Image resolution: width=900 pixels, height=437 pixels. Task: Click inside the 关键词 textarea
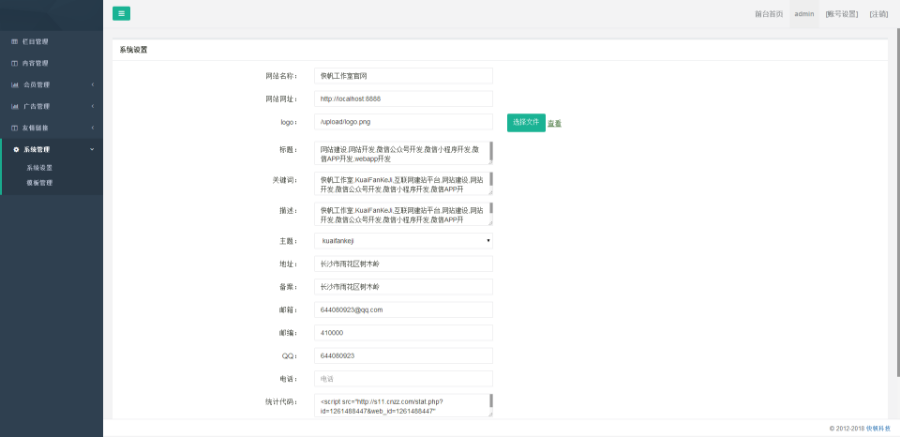tap(402, 183)
